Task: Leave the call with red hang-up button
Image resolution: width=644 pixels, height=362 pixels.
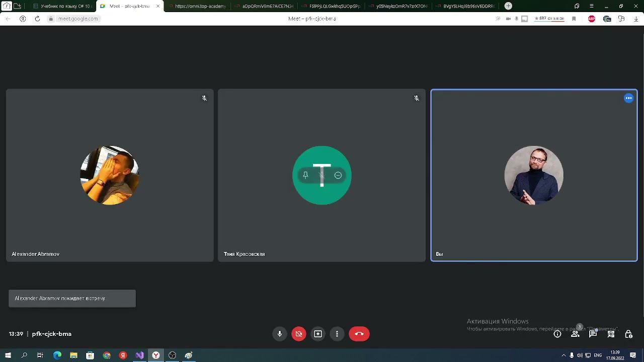Action: 359,334
